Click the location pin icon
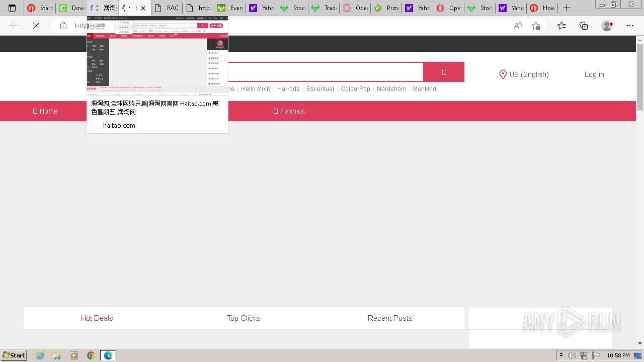644x362 pixels. click(x=503, y=74)
